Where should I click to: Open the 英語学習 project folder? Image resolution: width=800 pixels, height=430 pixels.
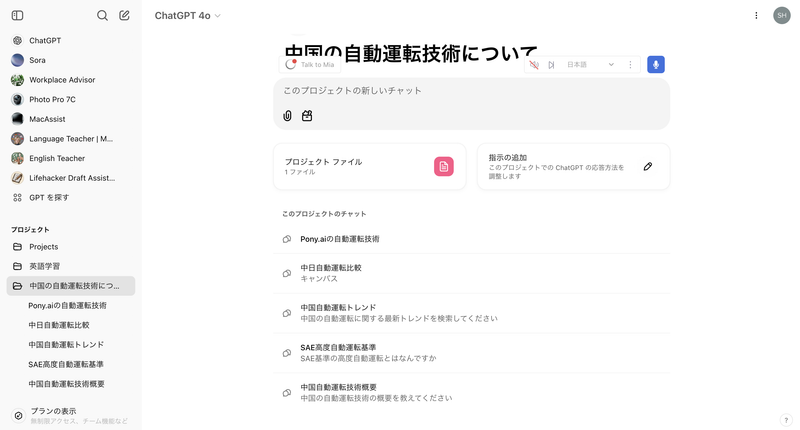[71, 266]
